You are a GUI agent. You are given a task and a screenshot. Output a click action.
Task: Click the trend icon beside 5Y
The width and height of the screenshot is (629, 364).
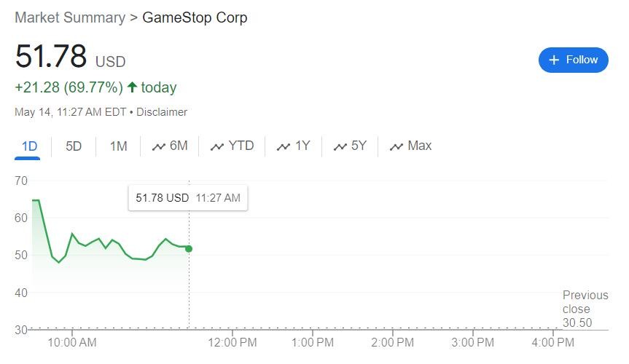coord(340,147)
